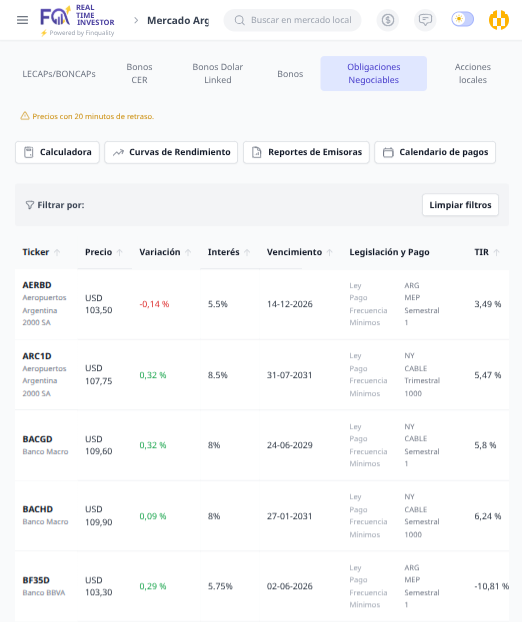Click price USD 109,90
522x622 pixels.
(99, 516)
